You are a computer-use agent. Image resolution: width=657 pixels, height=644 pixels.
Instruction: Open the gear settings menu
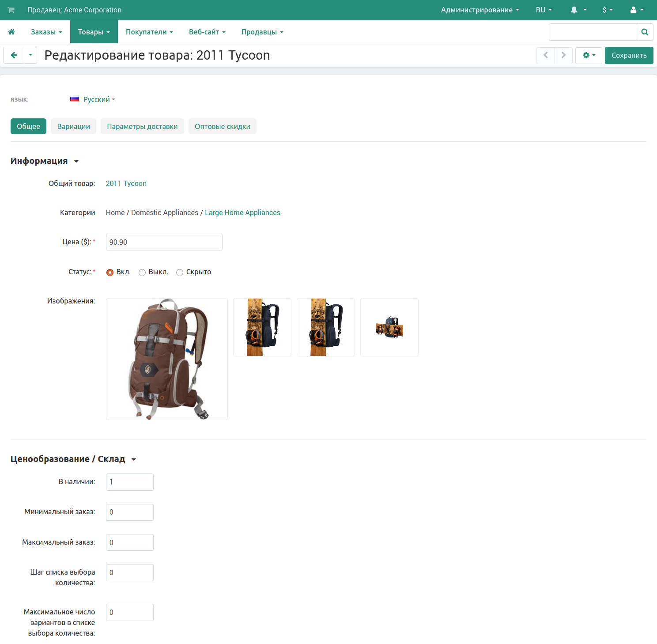coord(589,55)
